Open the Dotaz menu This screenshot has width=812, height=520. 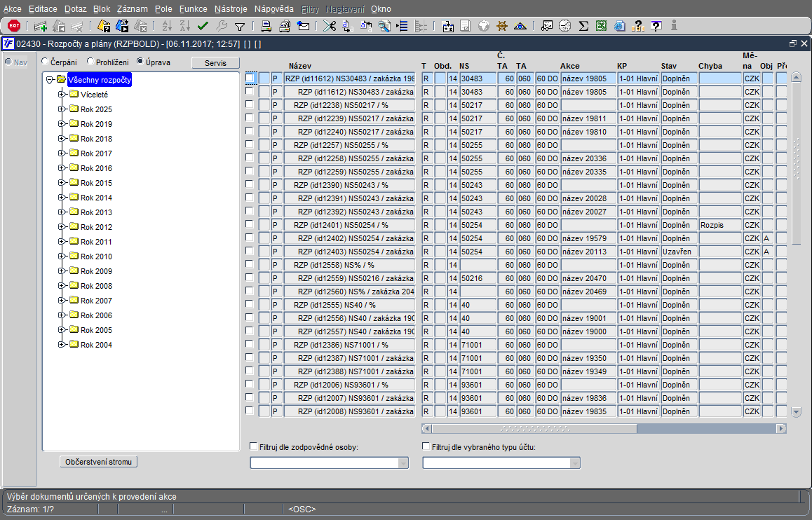(76, 9)
